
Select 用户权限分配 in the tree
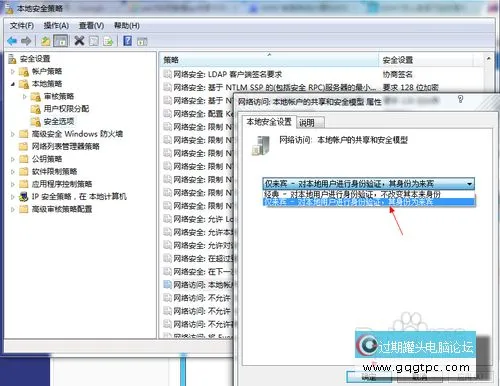click(66, 109)
